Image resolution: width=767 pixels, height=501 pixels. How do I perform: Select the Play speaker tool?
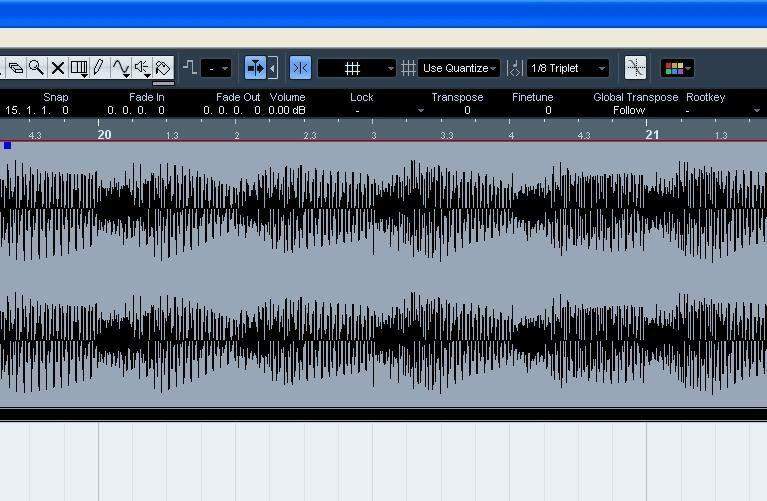(142, 68)
